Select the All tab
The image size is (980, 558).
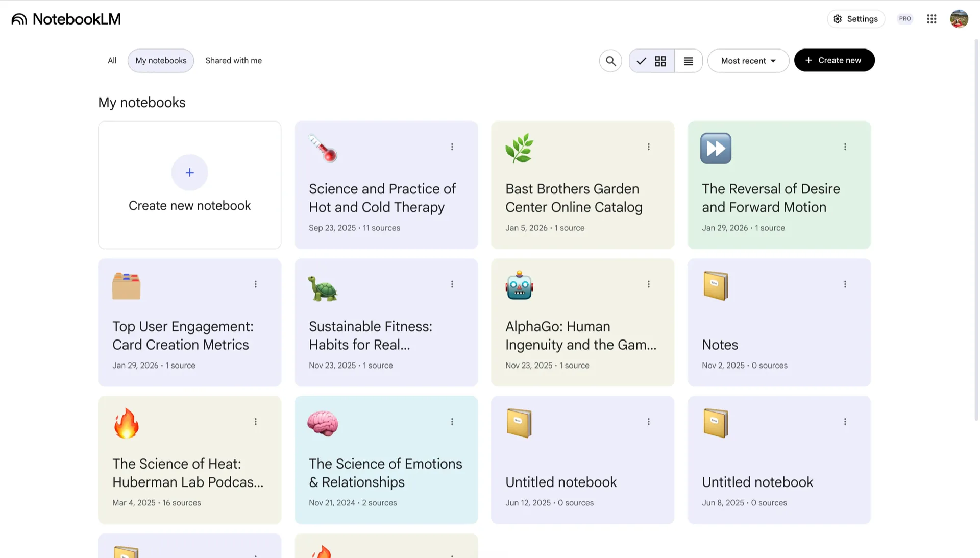click(112, 61)
